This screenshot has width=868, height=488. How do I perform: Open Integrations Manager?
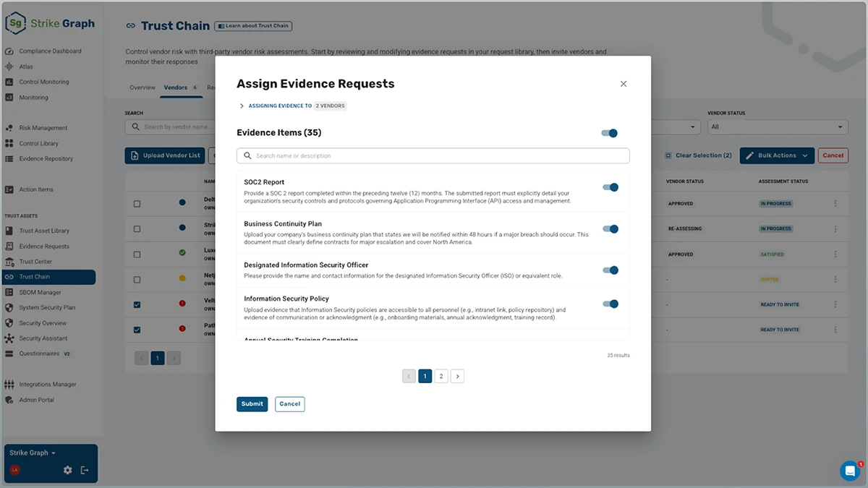pos(49,385)
